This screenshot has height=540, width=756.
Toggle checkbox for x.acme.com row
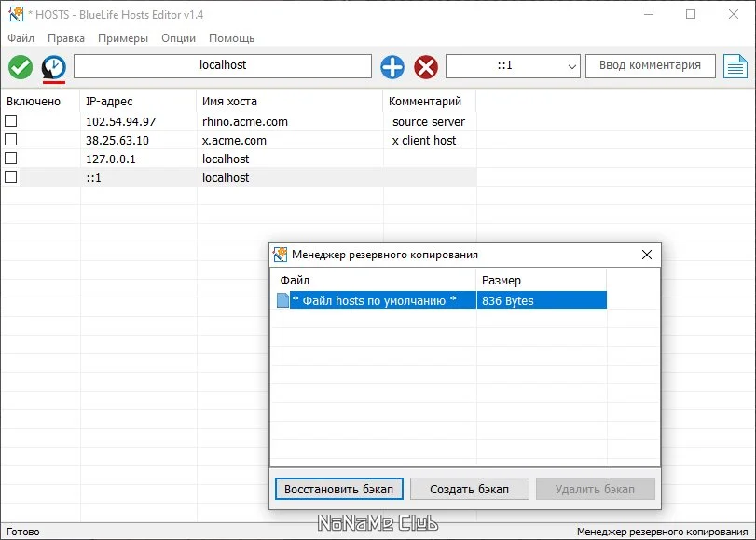[x=10, y=140]
